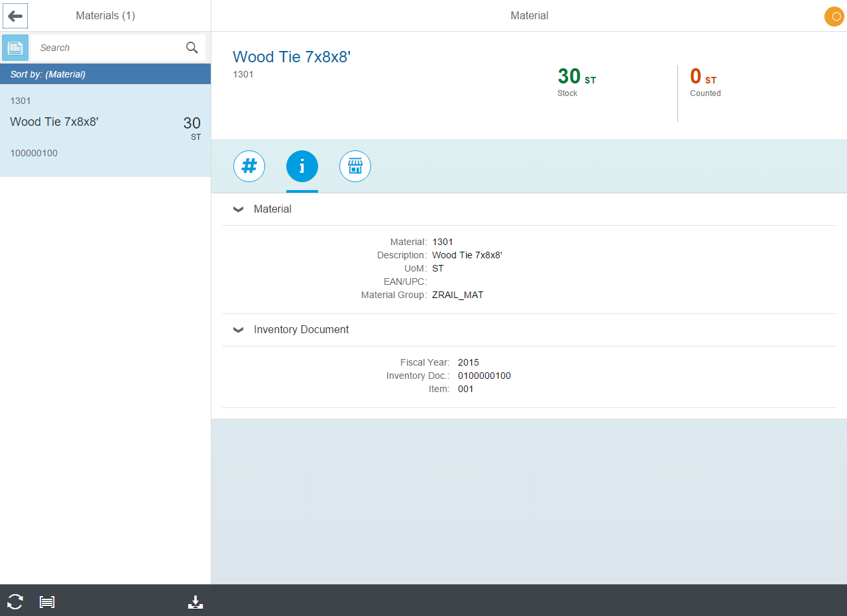Open the Sort by: (Material) bar
Image resolution: width=847 pixels, height=616 pixels.
point(105,74)
